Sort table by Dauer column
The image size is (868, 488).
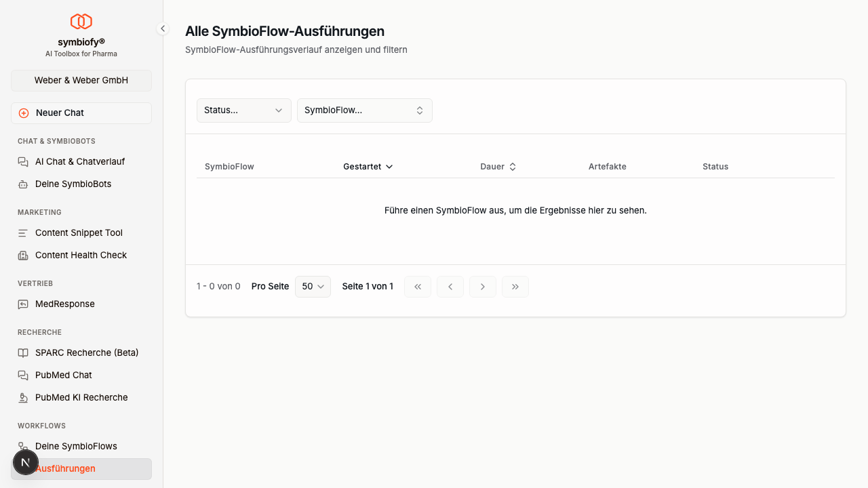498,167
